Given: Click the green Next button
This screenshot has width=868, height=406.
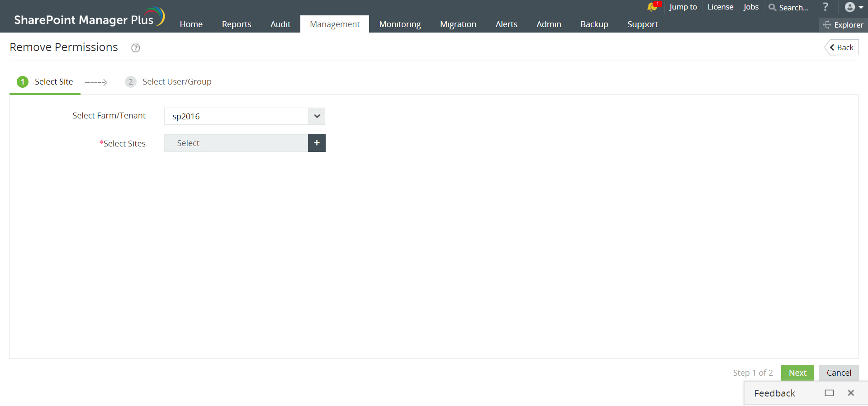Looking at the screenshot, I should 797,373.
